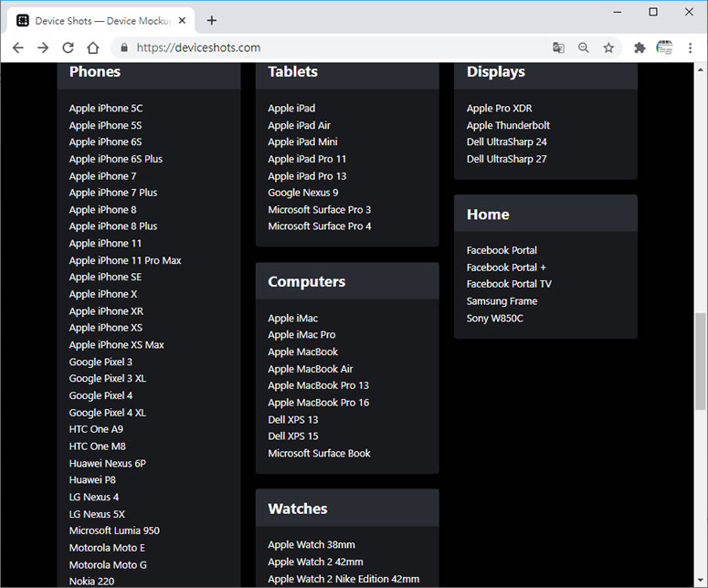Select Apple iPhone XR

(106, 311)
